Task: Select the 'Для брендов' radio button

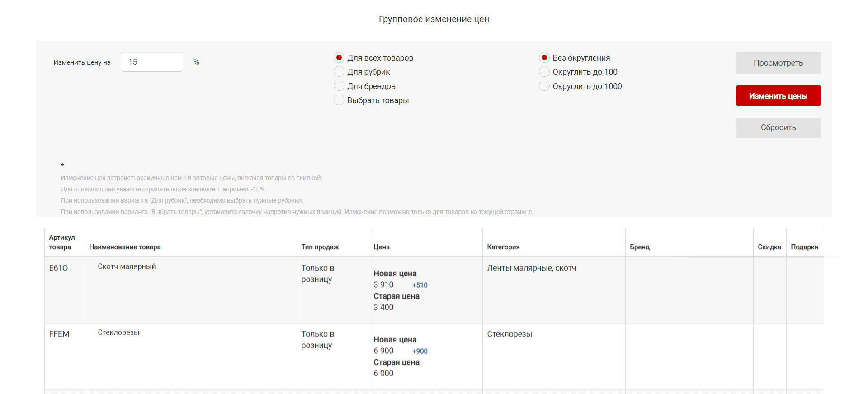Action: [x=339, y=86]
